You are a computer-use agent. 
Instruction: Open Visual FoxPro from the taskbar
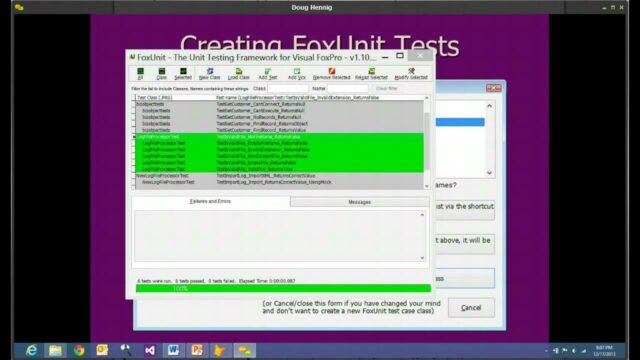click(x=220, y=350)
